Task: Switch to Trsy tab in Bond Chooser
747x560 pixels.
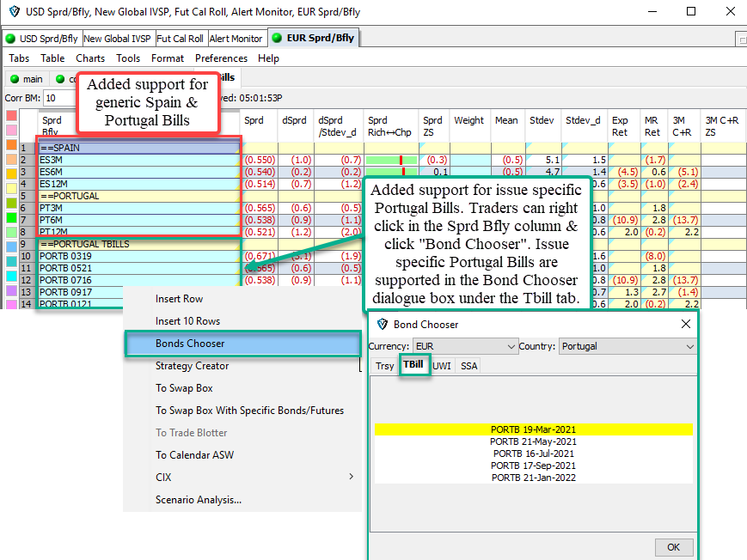Action: click(x=384, y=366)
